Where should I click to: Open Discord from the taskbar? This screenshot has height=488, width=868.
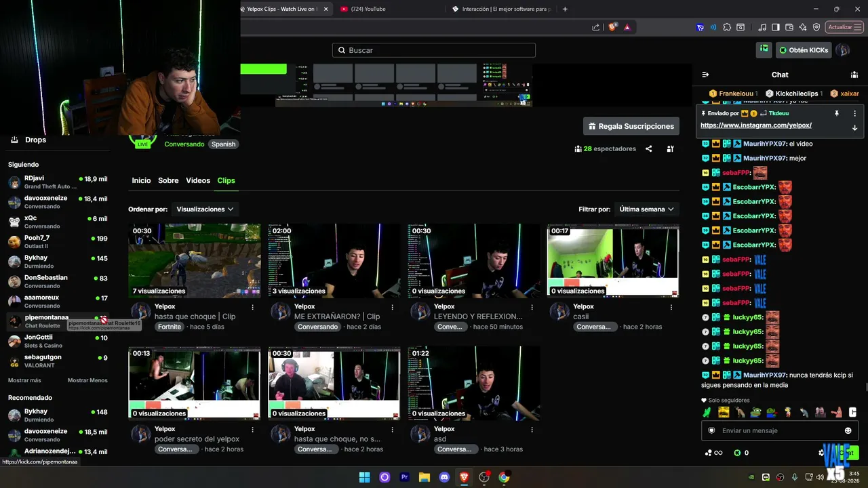coord(444,477)
